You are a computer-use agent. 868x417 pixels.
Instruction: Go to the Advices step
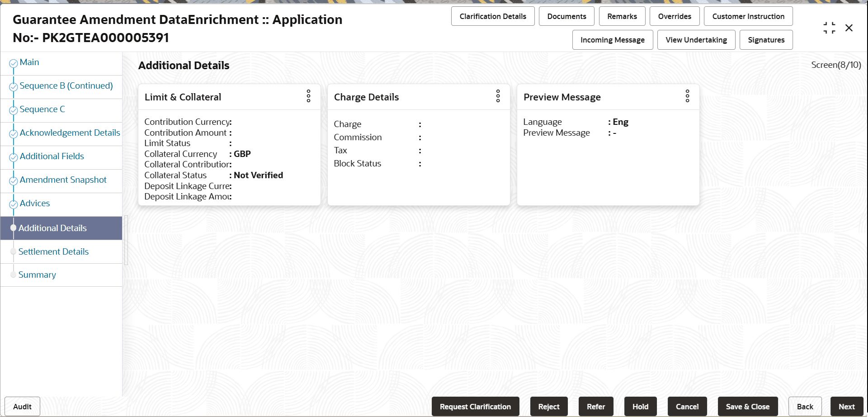34,204
